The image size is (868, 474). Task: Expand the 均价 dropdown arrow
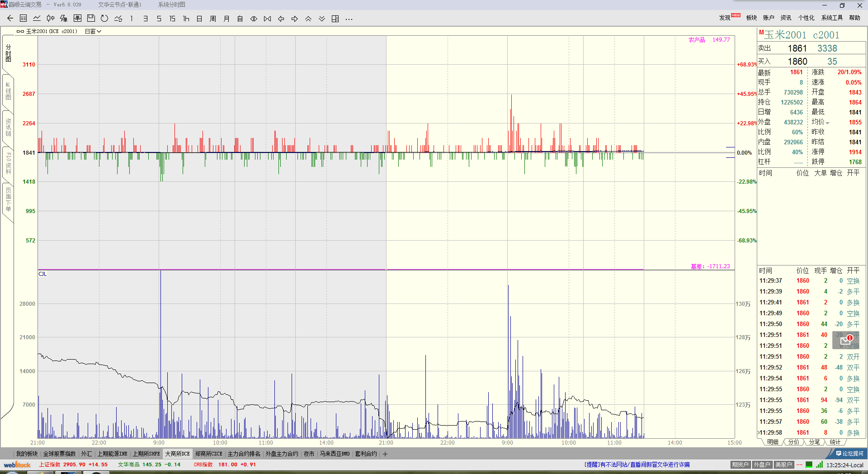pos(828,123)
